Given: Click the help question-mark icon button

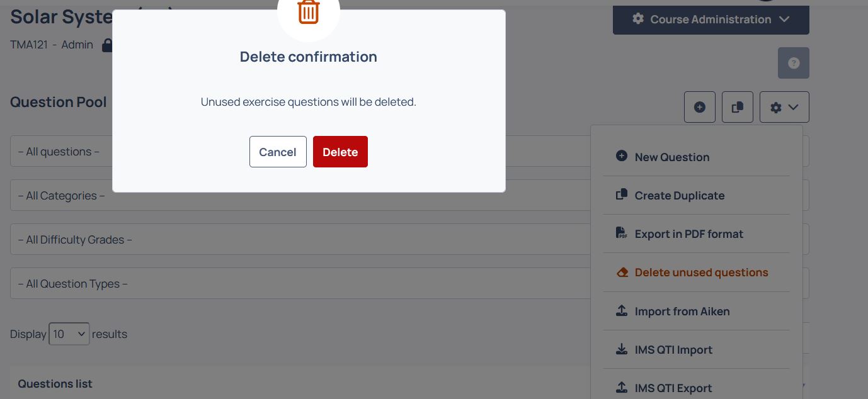Looking at the screenshot, I should (794, 63).
